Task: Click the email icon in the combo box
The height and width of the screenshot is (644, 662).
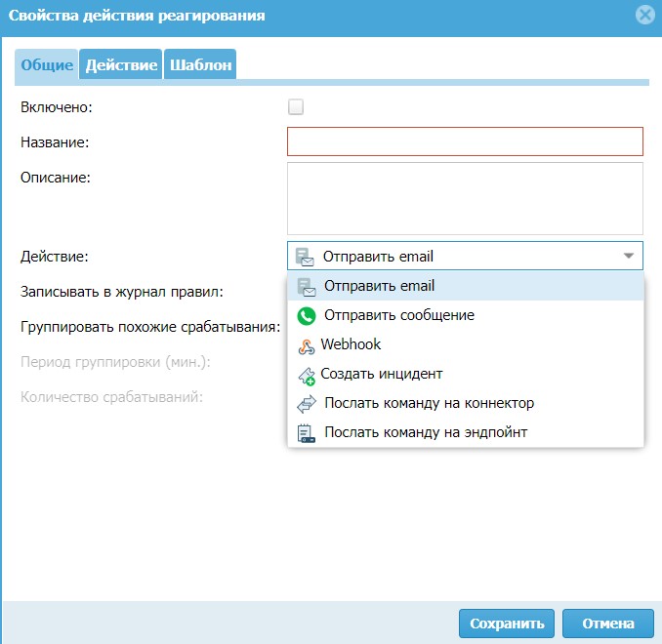Action: coord(305,257)
